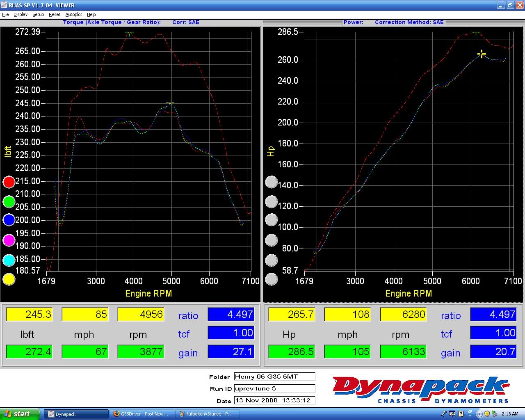525x420 pixels.
Task: Click the green peak torque value 272.4
Action: click(x=29, y=352)
